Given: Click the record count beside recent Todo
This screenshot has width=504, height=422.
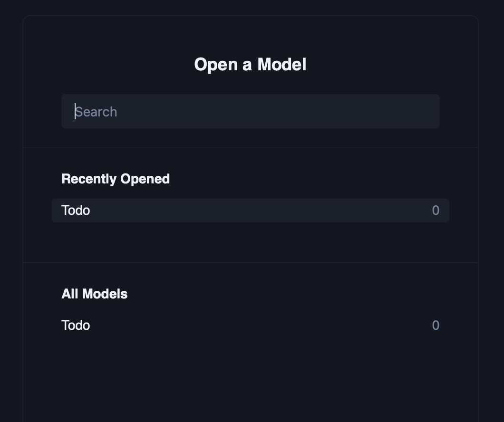Looking at the screenshot, I should 436,211.
